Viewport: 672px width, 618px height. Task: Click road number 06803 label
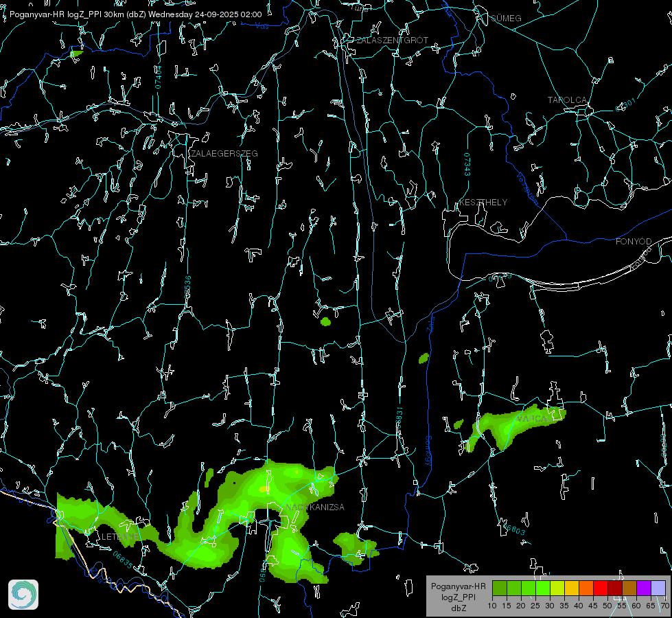coord(514,529)
